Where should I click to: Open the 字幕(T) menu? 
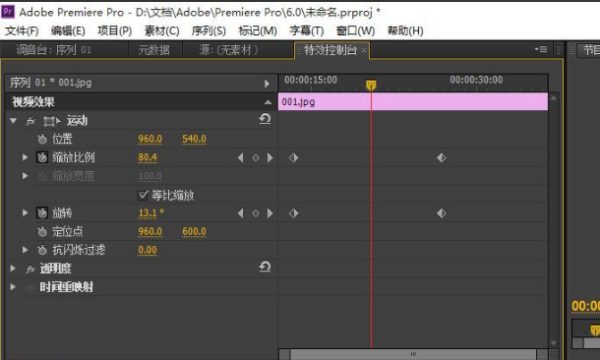[307, 31]
